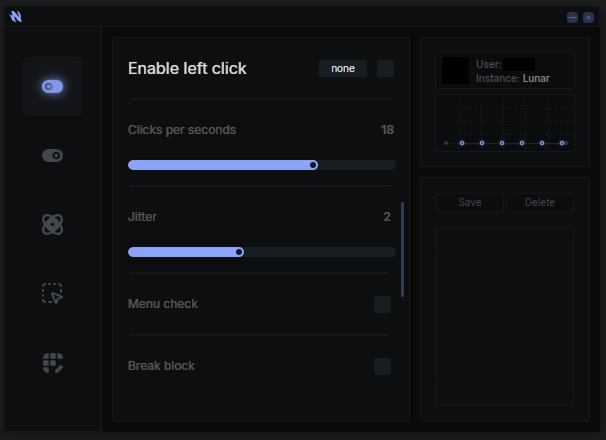Click the 'Break block' label
Screen dimensions: 606x440
click(161, 366)
